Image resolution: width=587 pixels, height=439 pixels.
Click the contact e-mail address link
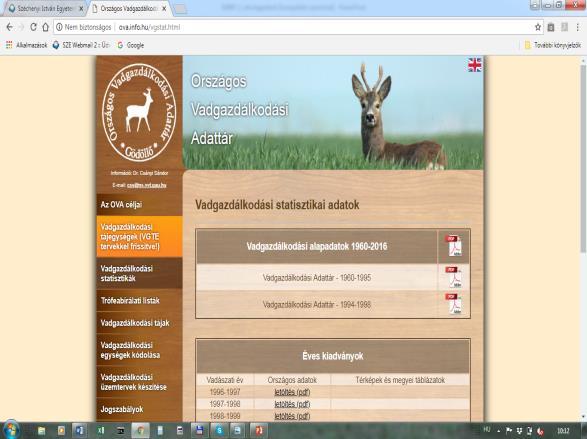pos(146,185)
